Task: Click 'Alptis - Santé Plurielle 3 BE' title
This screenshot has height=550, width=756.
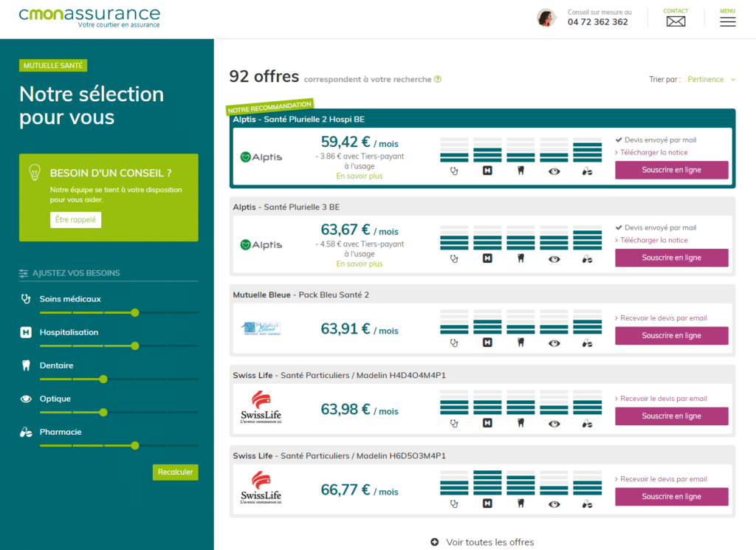Action: click(286, 207)
